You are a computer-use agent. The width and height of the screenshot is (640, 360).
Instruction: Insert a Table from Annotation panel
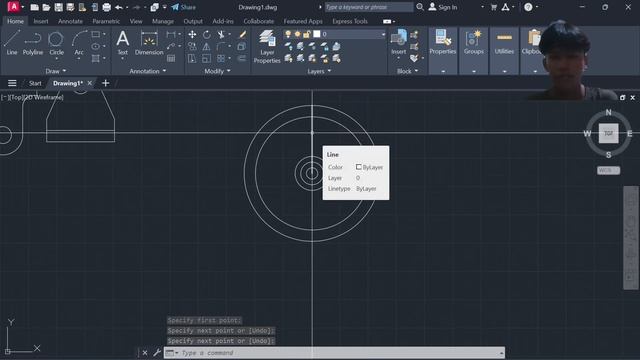point(171,58)
